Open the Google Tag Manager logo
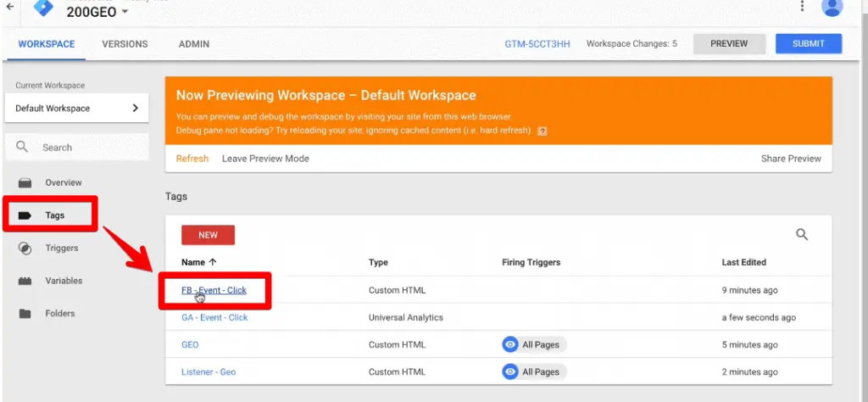The height and width of the screenshot is (402, 868). [x=42, y=7]
